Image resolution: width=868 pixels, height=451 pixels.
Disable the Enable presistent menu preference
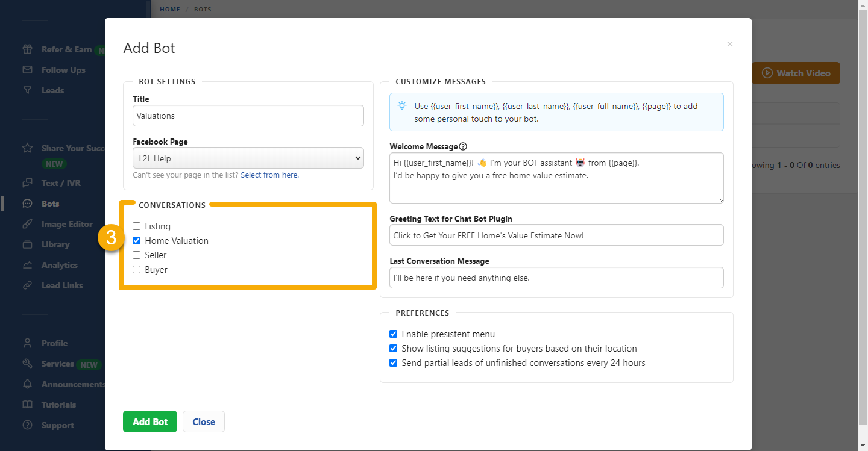click(393, 334)
